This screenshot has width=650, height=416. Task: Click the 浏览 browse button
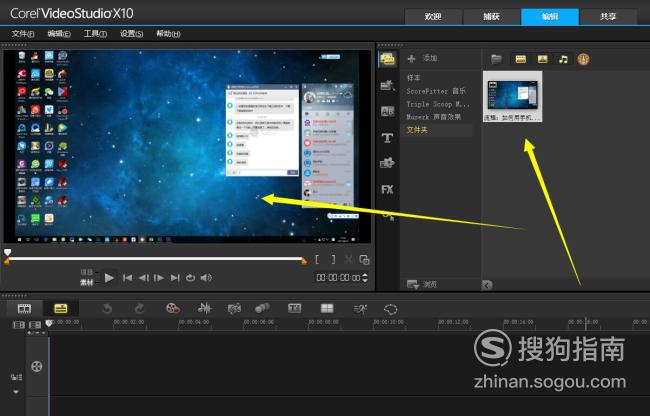pyautogui.click(x=422, y=284)
